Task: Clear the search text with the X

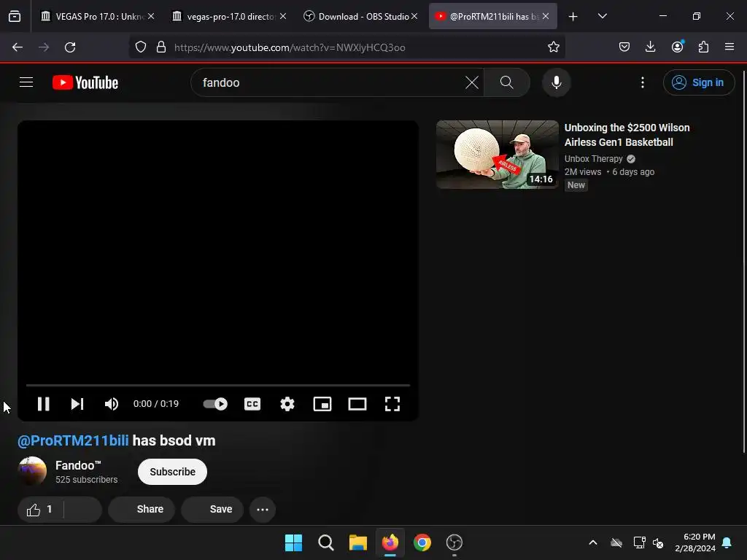Action: click(472, 82)
